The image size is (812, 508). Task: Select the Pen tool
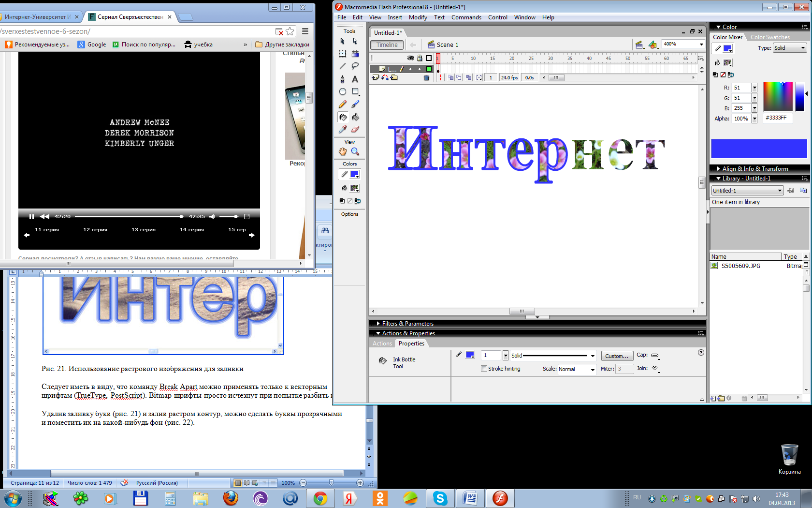click(343, 79)
